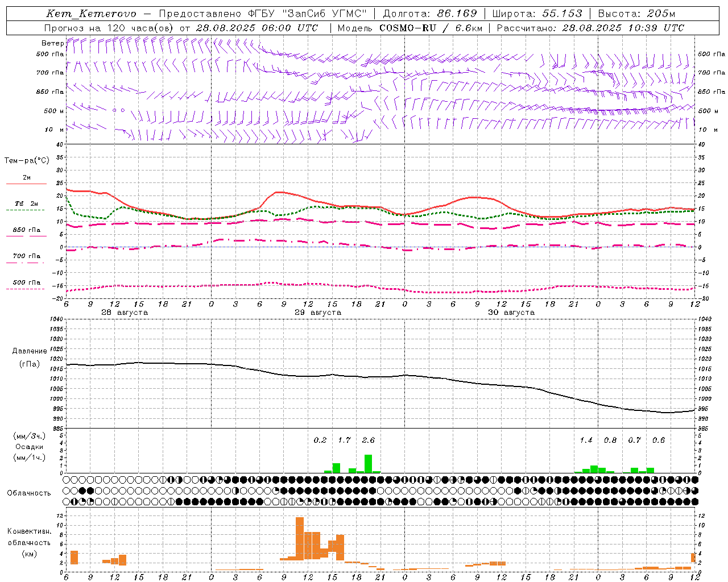Click the COSMO-RU / 6.6км model label
Screen dimensions: 728x582
431,28
